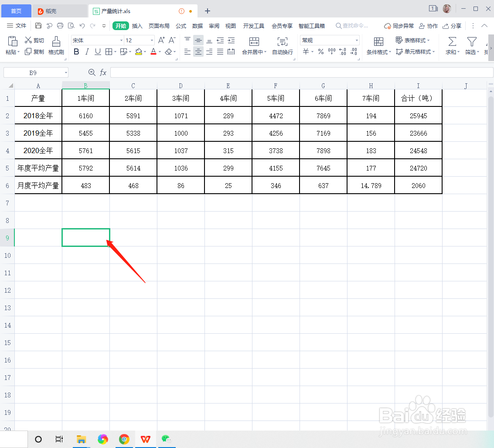
Task: Open Print Preview icon
Action: tap(71, 26)
